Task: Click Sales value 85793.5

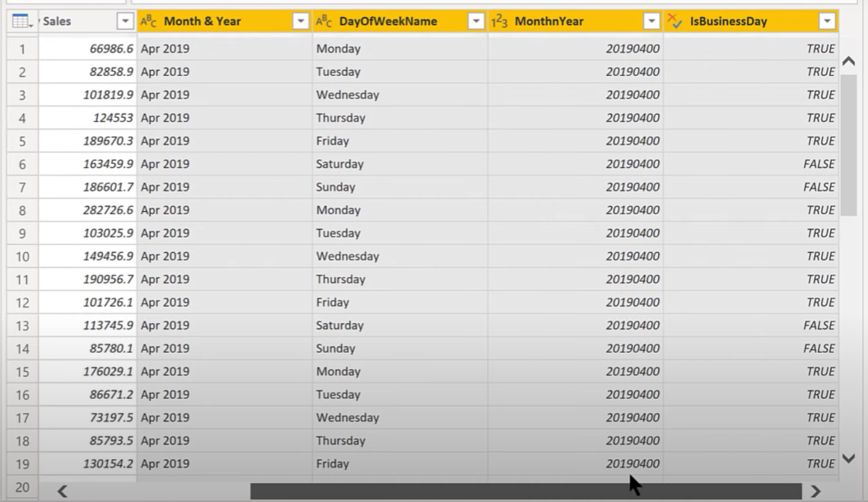Action: [x=111, y=440]
